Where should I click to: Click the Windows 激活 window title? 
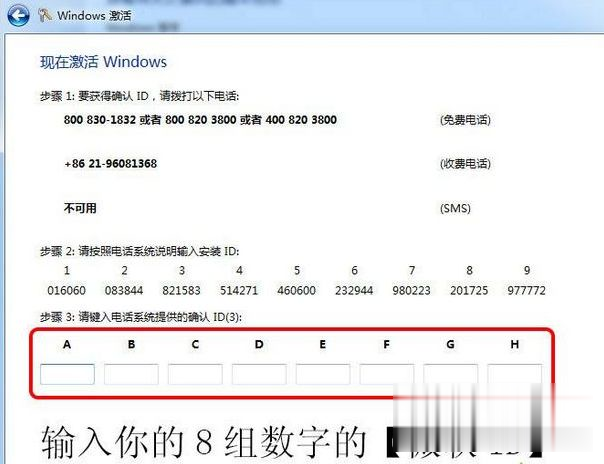click(x=94, y=16)
